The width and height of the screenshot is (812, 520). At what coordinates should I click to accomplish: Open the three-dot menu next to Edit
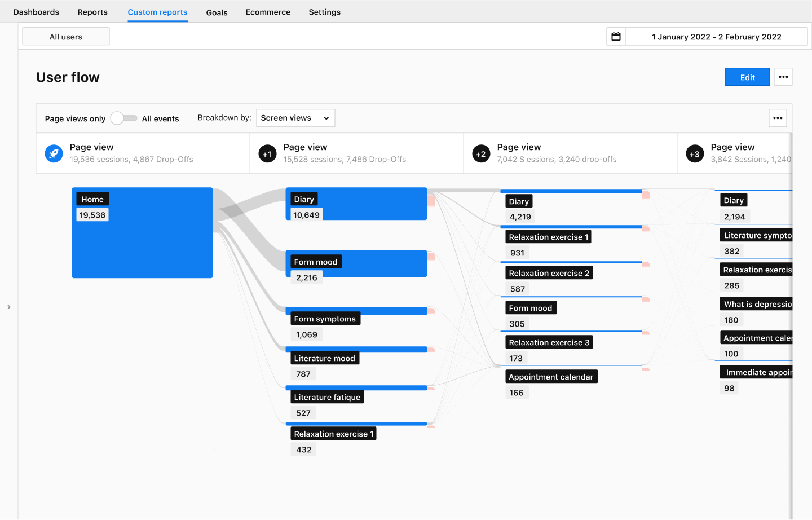coord(783,77)
